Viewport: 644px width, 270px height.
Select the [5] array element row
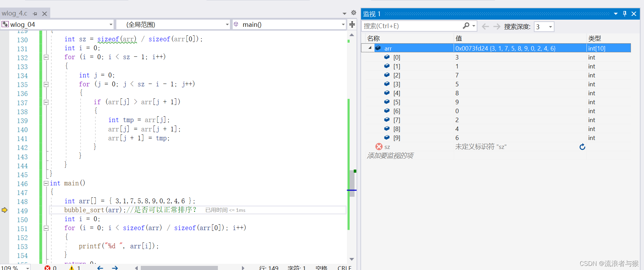click(496, 102)
